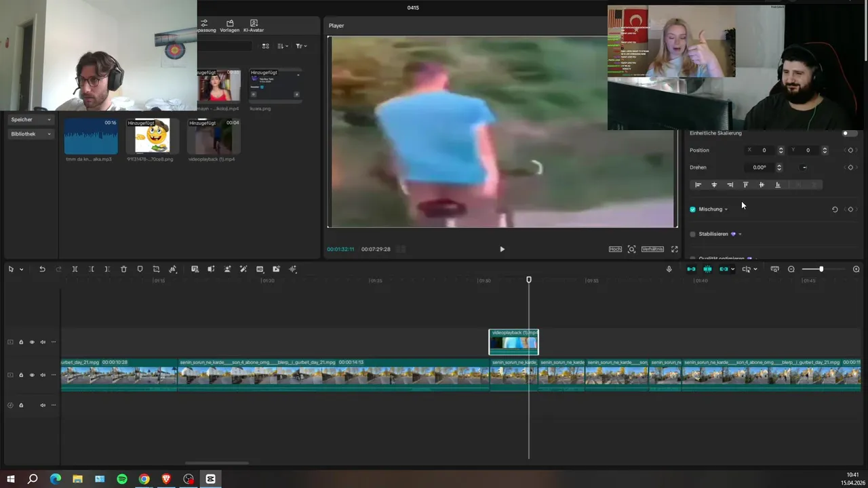Open the player zoom-fit icon
The width and height of the screenshot is (868, 488).
631,249
